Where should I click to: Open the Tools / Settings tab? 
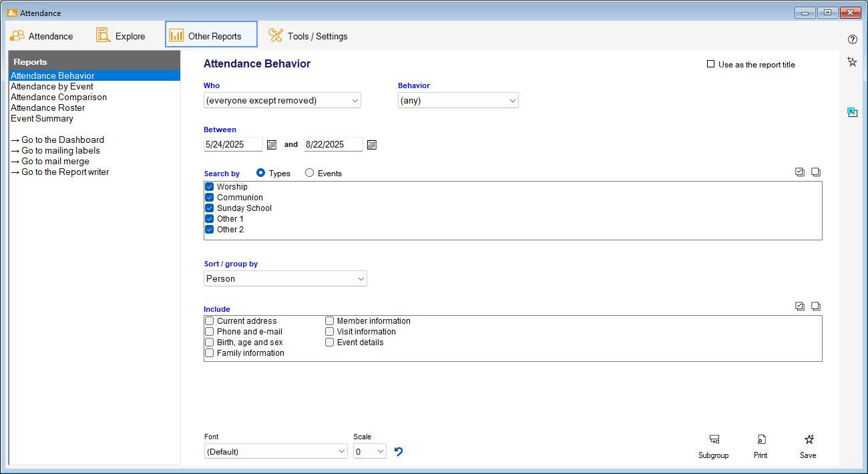click(308, 36)
